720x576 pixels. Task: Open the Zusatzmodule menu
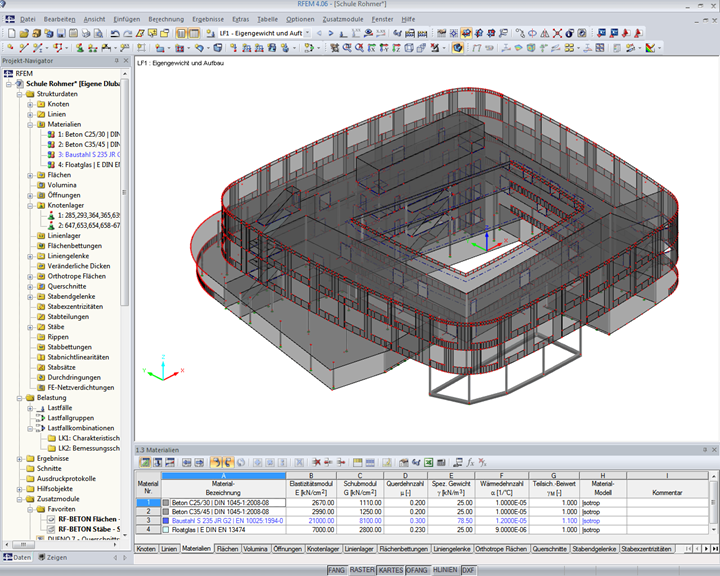343,19
